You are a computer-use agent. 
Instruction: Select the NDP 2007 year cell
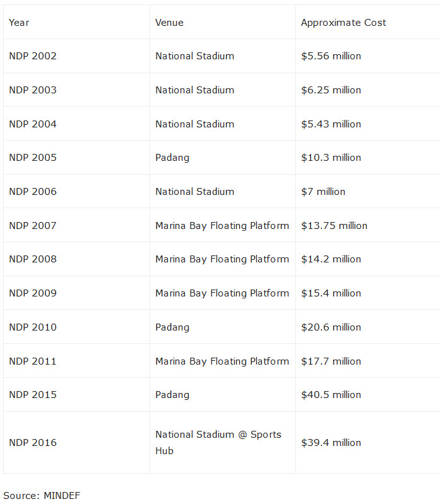[x=33, y=226]
